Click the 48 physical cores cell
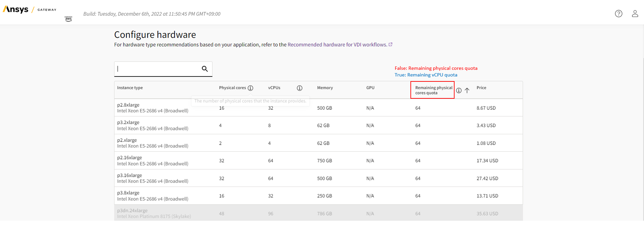Image resolution: width=644 pixels, height=237 pixels. pyautogui.click(x=222, y=214)
